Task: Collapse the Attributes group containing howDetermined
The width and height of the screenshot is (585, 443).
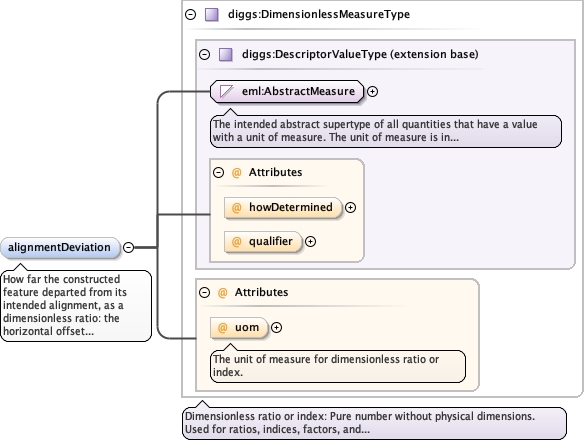Action: [219, 172]
